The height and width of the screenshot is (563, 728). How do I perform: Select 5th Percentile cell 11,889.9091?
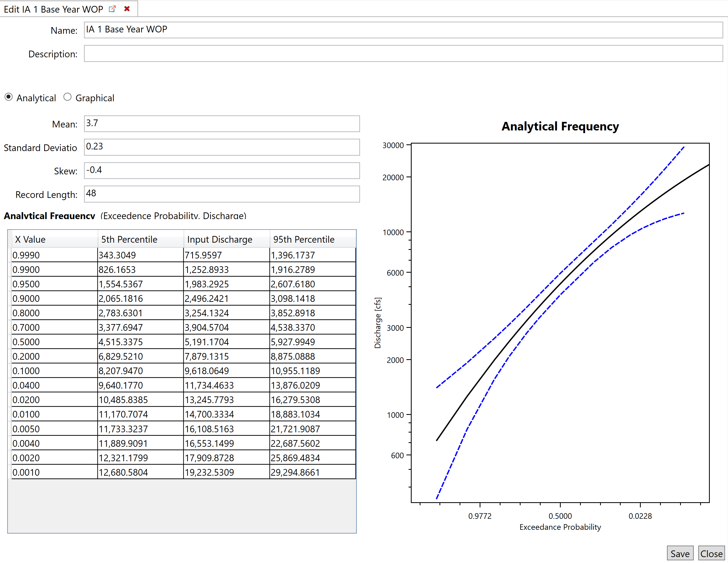coord(141,443)
